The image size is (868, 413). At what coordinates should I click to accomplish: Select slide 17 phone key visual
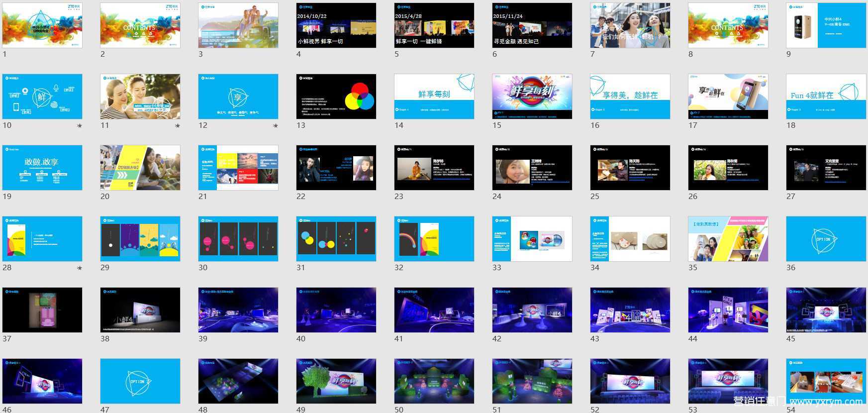coord(728,97)
